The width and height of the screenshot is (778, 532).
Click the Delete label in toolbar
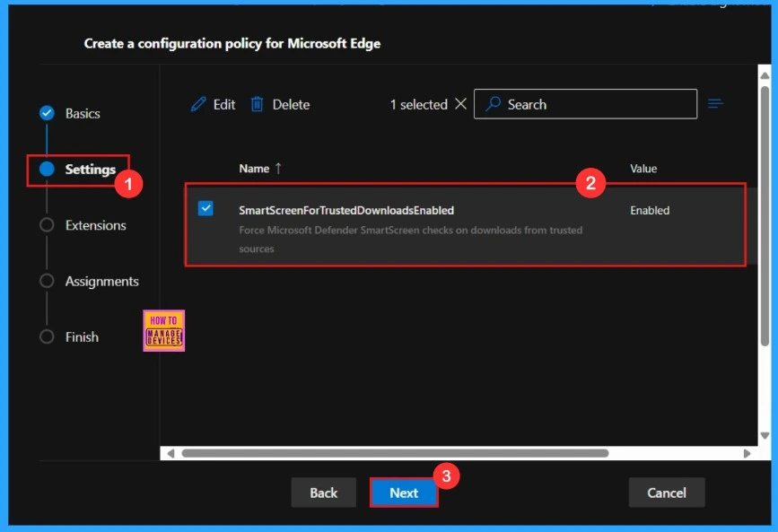[292, 105]
